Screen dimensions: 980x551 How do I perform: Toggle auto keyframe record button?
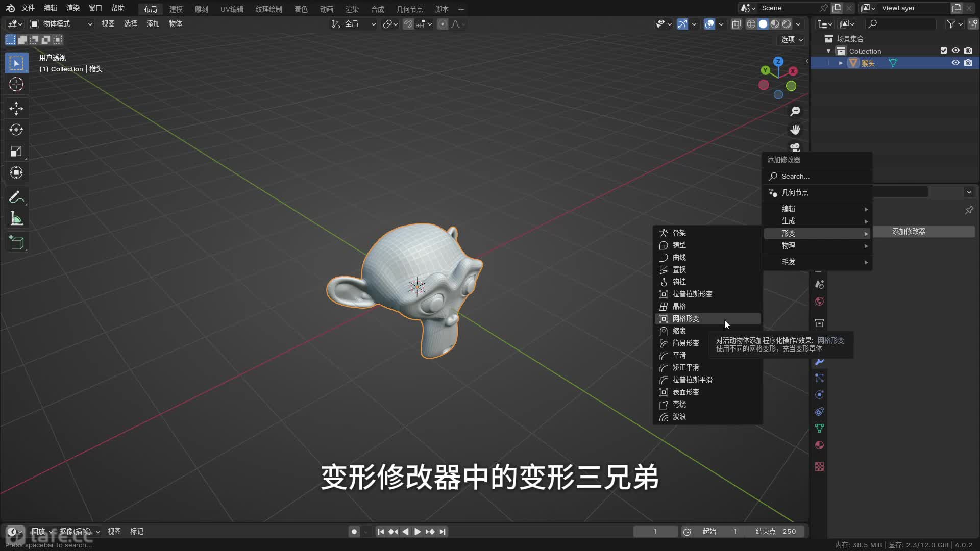click(x=354, y=532)
